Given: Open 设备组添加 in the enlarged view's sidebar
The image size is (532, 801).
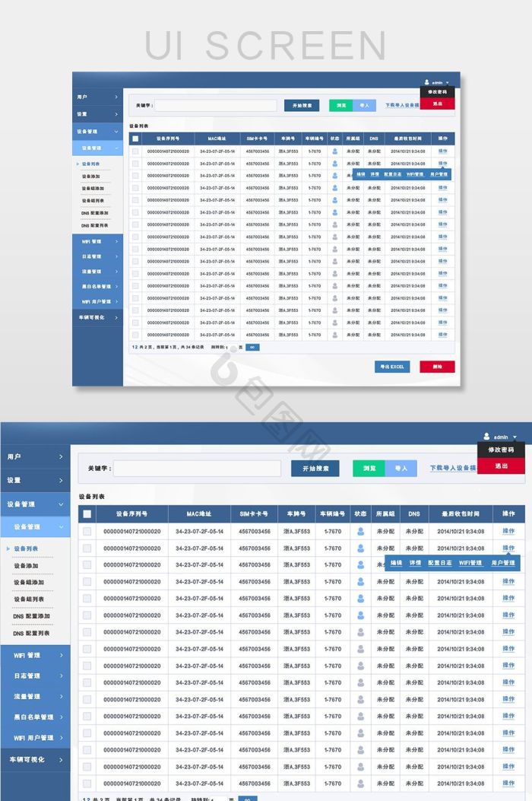Looking at the screenshot, I should tap(29, 583).
